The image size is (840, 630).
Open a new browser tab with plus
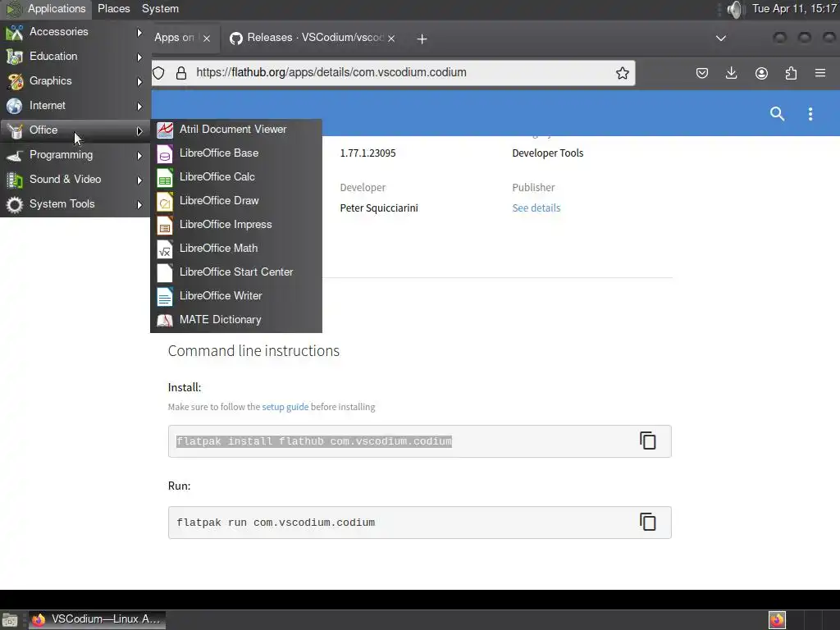[422, 39]
